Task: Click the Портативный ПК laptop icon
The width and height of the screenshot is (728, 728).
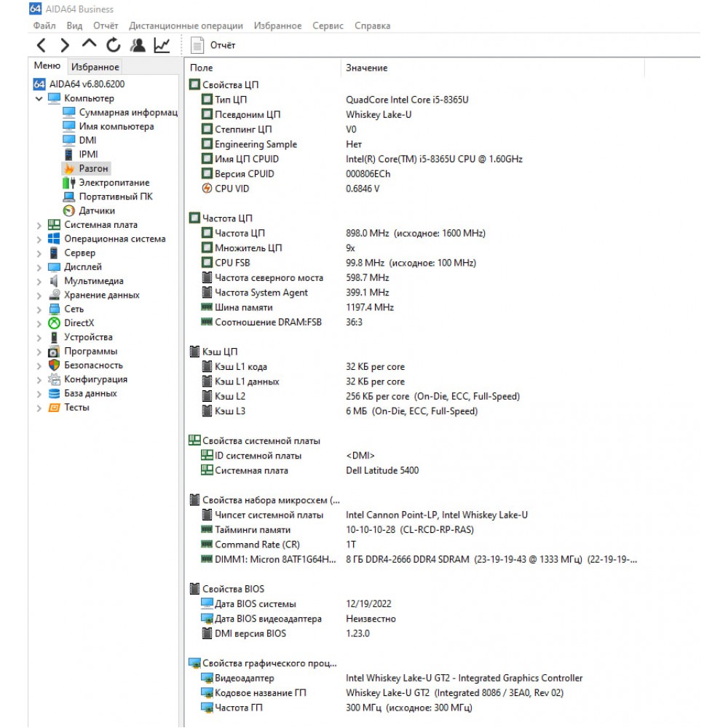Action: pyautogui.click(x=68, y=197)
